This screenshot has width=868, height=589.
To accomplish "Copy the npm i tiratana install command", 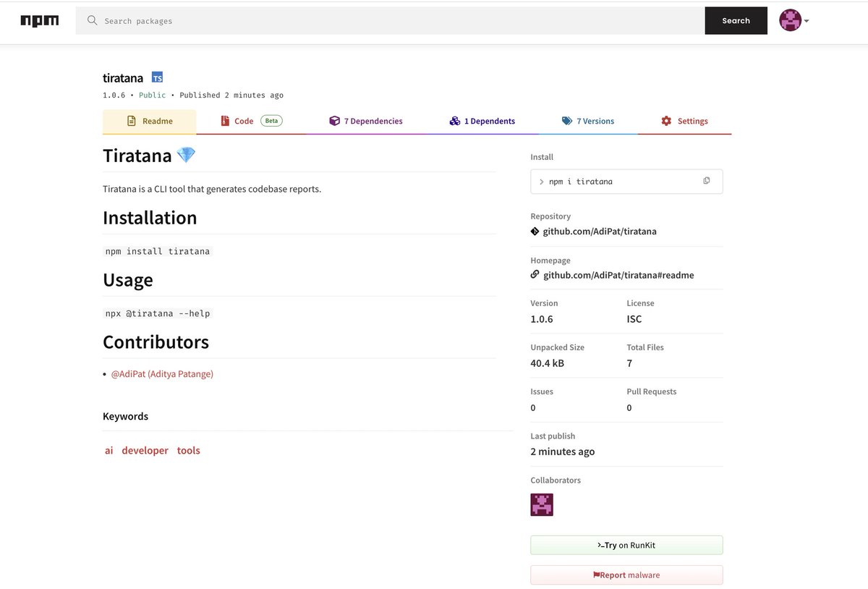I will click(707, 181).
